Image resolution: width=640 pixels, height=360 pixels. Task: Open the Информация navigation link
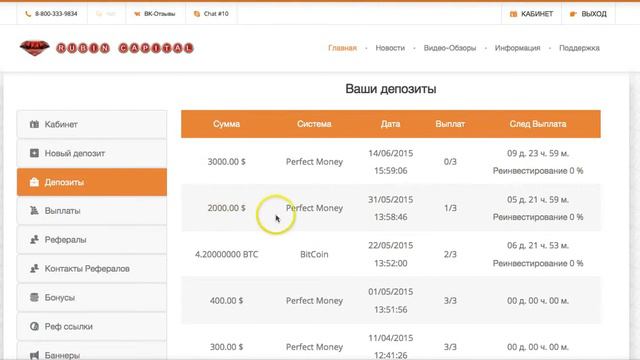(x=518, y=48)
